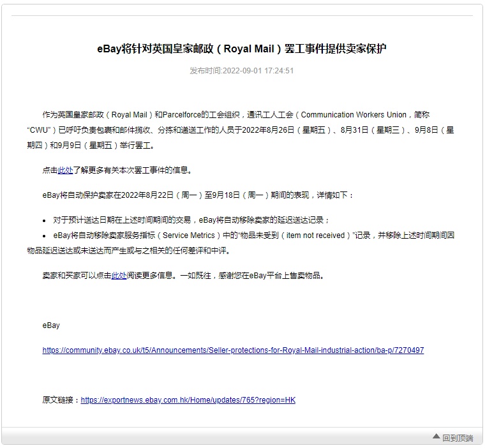Click the second bullet point marker
Screen dimensions: 485x448
pyautogui.click(x=44, y=235)
